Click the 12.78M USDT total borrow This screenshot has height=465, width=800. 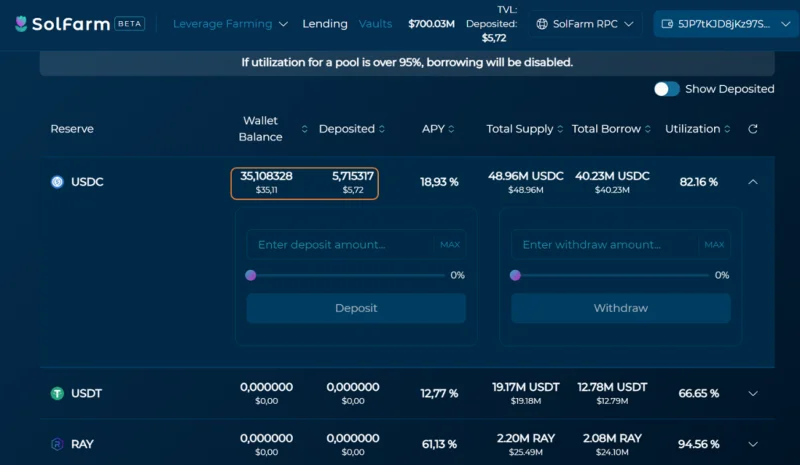[612, 387]
